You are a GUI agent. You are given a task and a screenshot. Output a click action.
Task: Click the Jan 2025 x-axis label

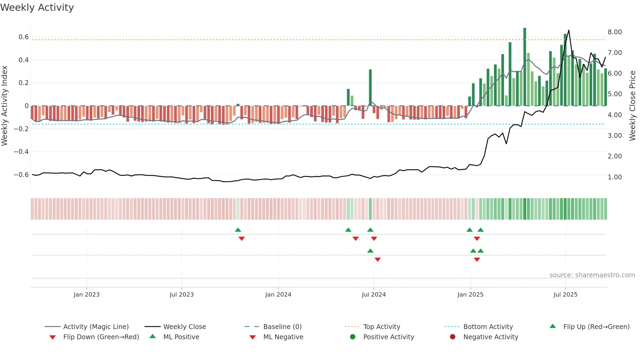[x=470, y=294]
